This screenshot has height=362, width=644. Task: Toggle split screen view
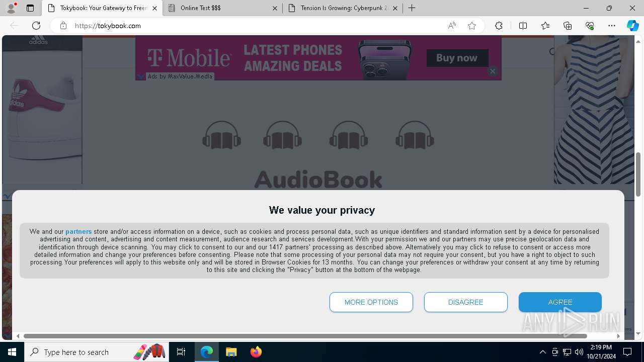tap(523, 26)
